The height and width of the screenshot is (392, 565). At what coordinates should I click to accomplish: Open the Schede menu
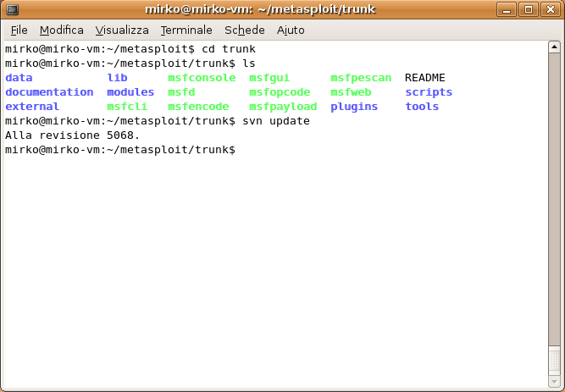tap(245, 30)
